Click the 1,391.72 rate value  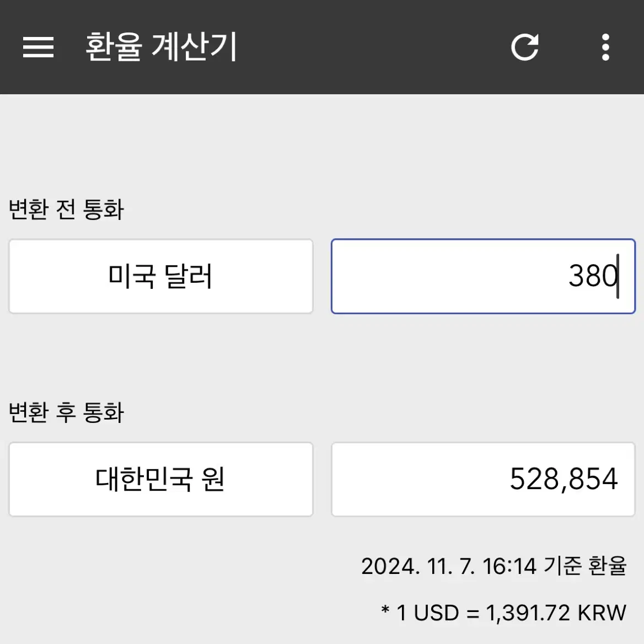[528, 613]
